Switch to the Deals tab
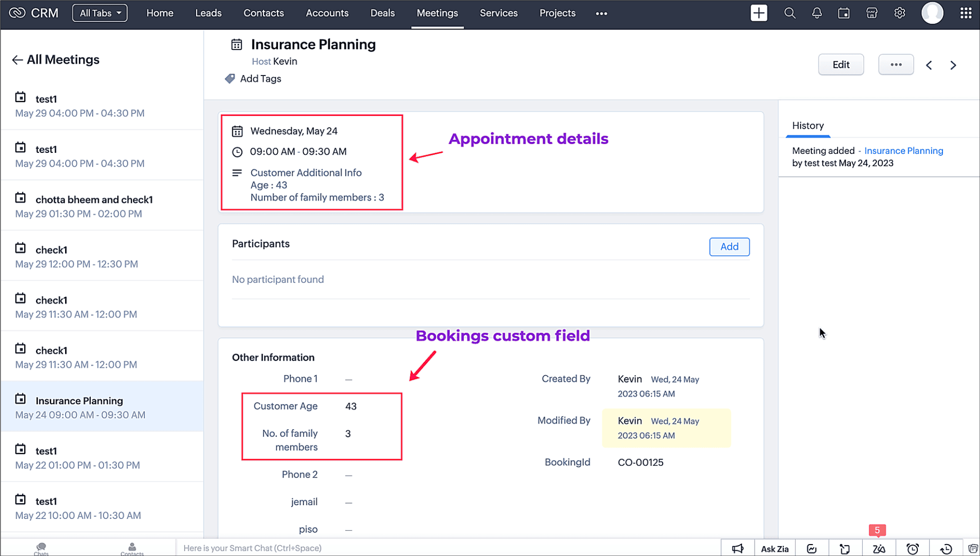Viewport: 980px width, 556px height. [382, 13]
